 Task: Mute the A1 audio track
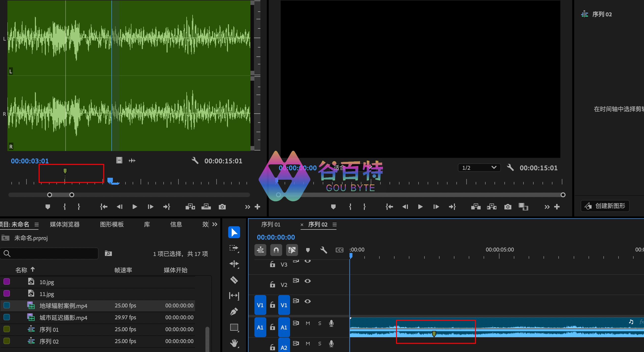pos(308,323)
